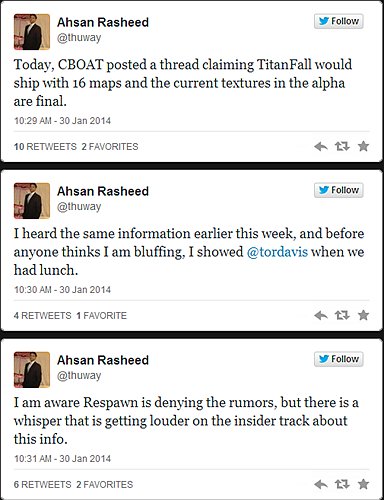The height and width of the screenshot is (500, 384).
Task: View the 4 RETWEETS list on second tweet
Action: (x=42, y=316)
